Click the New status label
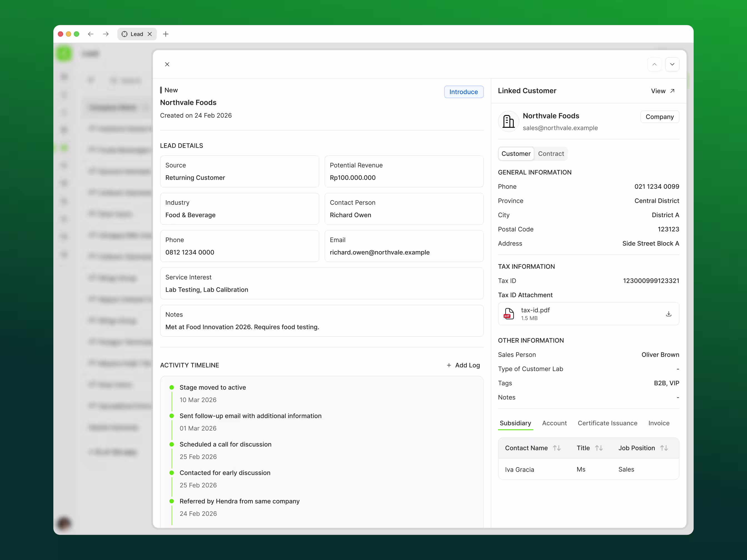Image resolution: width=747 pixels, height=560 pixels. coord(171,90)
